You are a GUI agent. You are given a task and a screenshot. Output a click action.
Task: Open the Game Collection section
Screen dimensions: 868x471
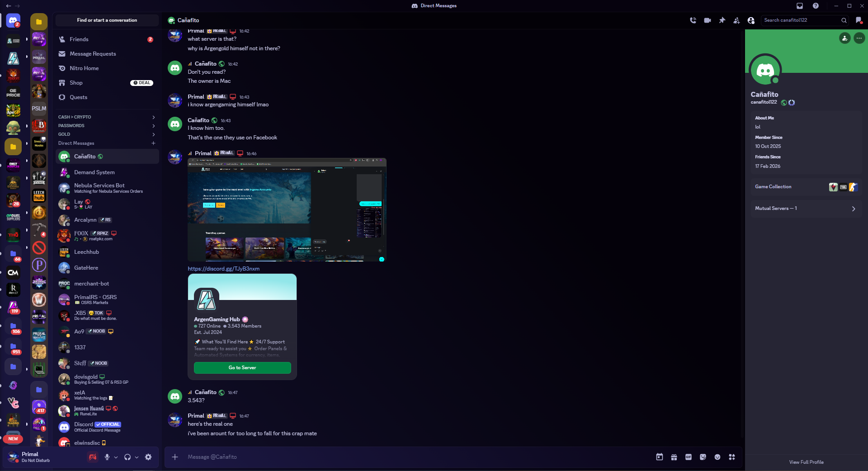(806, 187)
